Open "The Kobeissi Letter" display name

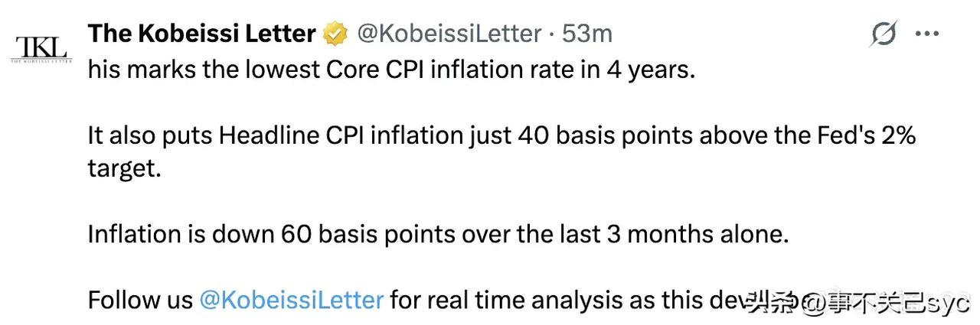(x=202, y=34)
